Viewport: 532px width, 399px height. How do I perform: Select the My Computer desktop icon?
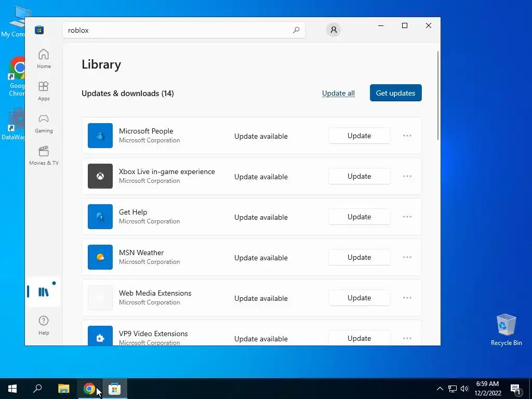(x=15, y=22)
